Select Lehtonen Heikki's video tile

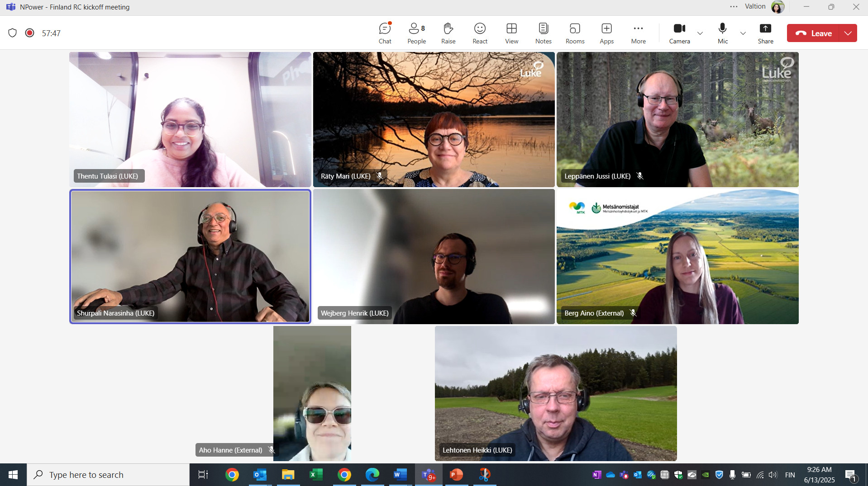pyautogui.click(x=555, y=393)
